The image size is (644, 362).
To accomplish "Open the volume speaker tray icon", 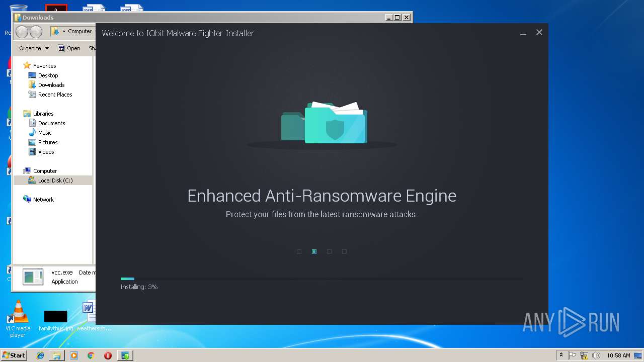I will (596, 355).
